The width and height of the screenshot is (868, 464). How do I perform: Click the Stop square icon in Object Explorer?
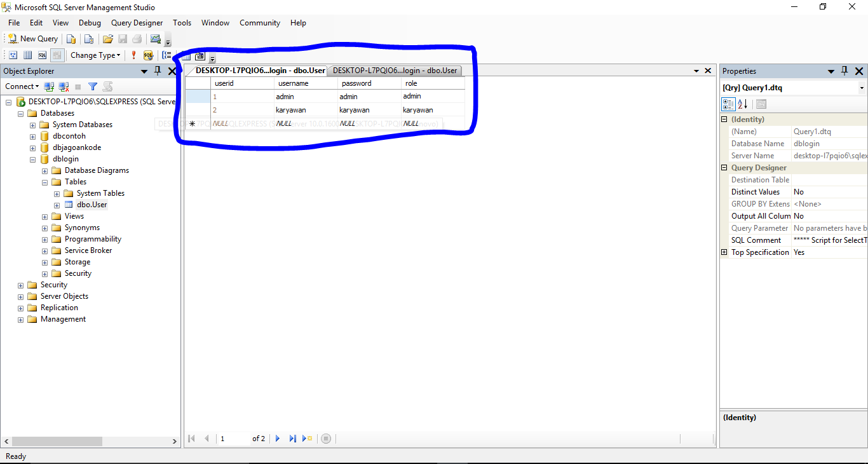(x=78, y=86)
